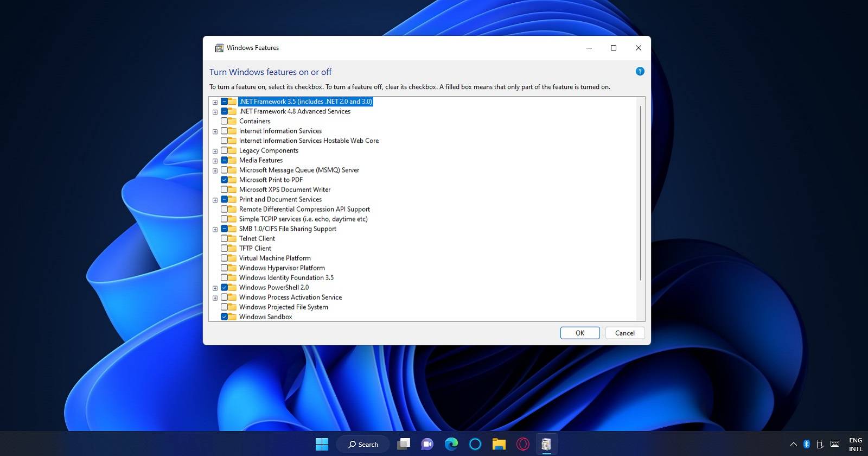Viewport: 868px width, 456px height.
Task: Open Microsoft Edge from the taskbar
Action: click(451, 444)
